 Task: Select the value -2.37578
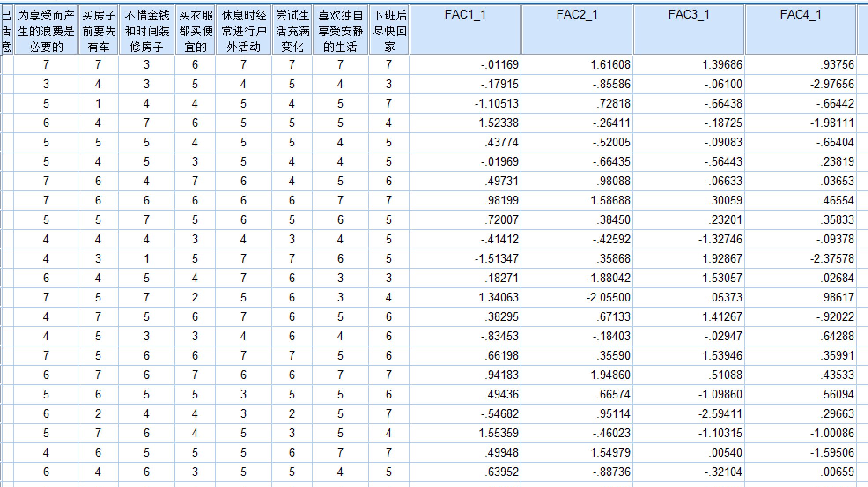pyautogui.click(x=801, y=259)
